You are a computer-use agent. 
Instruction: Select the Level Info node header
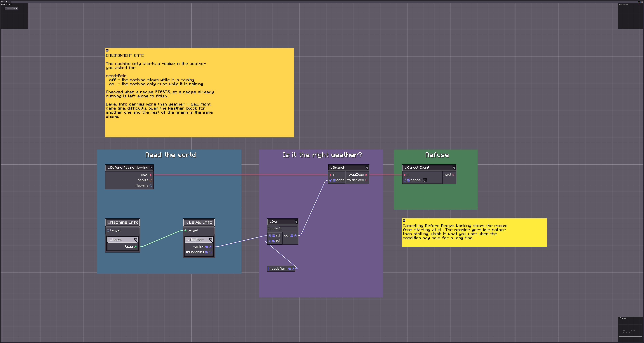pyautogui.click(x=199, y=222)
